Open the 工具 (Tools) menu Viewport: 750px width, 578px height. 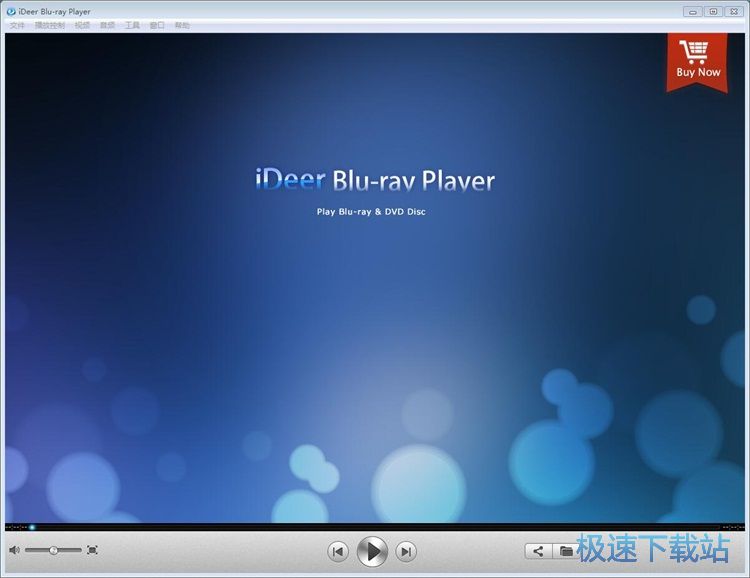tap(132, 25)
